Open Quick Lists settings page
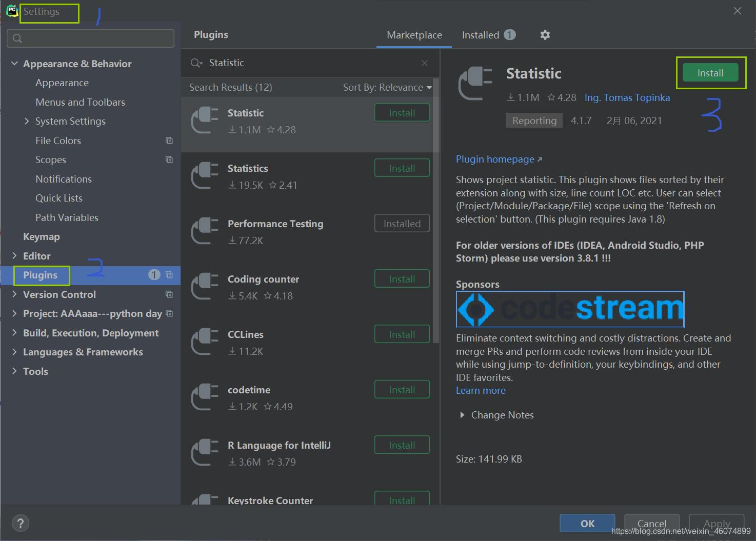Image resolution: width=756 pixels, height=541 pixels. 59,198
